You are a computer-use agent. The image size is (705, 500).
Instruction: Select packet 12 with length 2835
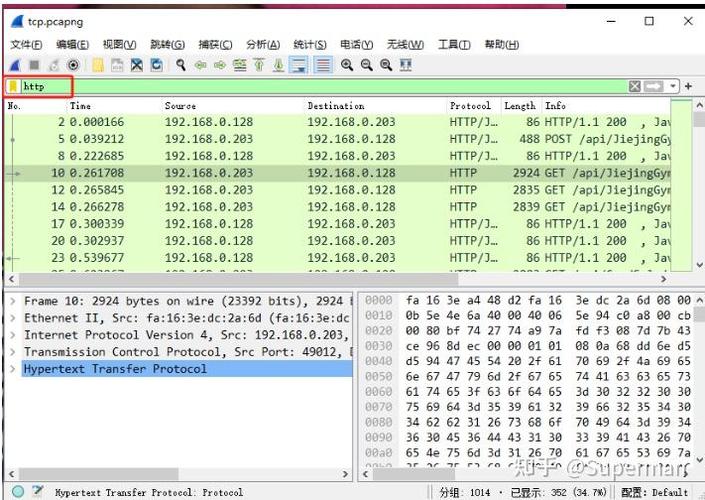tap(337, 190)
